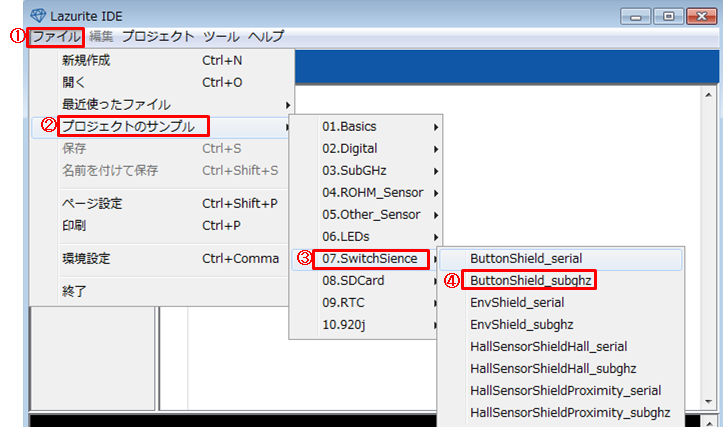Open ButtonShield_serial sample
Image resolution: width=723 pixels, height=427 pixels.
pos(561,259)
